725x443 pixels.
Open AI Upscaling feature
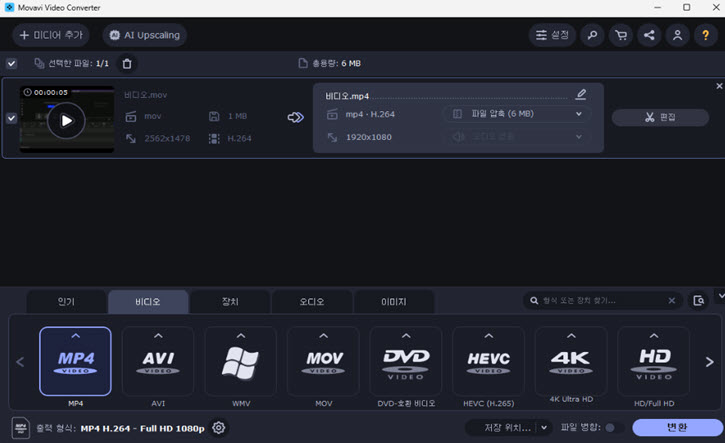[x=145, y=35]
